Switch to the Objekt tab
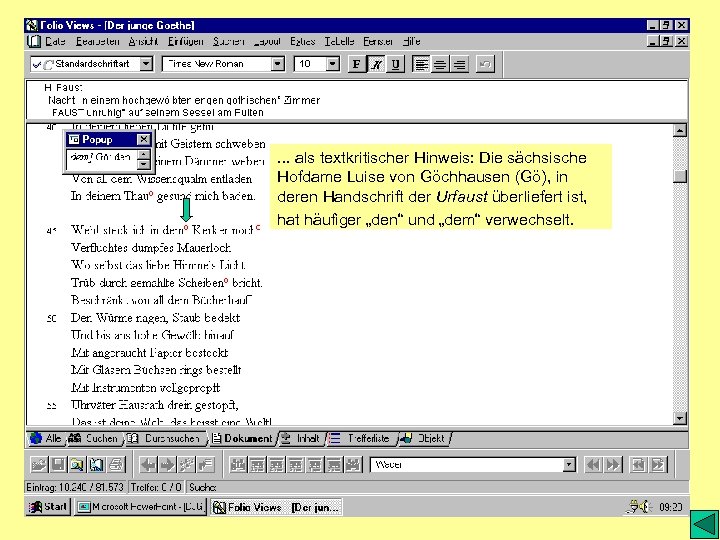The width and height of the screenshot is (720, 540). (423, 439)
